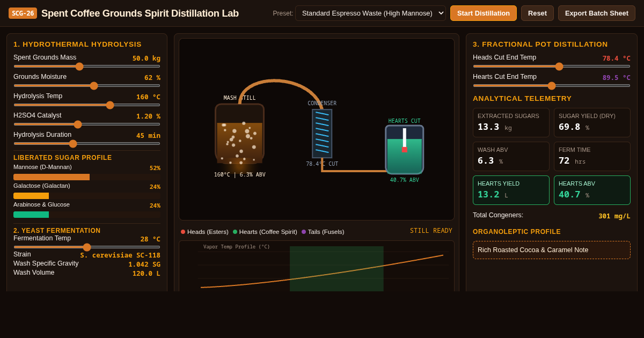Click the 78.4 °C heads cut value
Image resolution: width=644 pixels, height=338 pixels.
[x=616, y=58]
